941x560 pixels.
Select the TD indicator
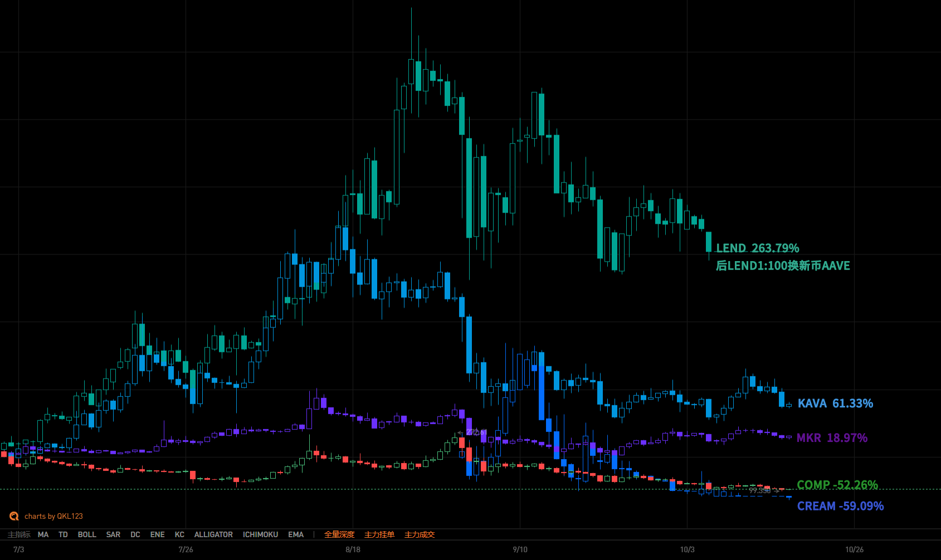(x=63, y=534)
